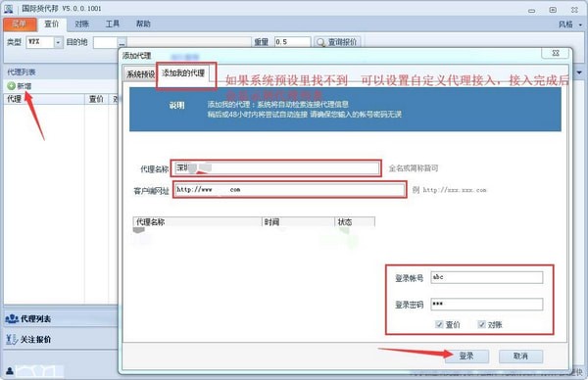Click the 客户端网址 input field
This screenshot has width=588, height=380.
pyautogui.click(x=290, y=190)
